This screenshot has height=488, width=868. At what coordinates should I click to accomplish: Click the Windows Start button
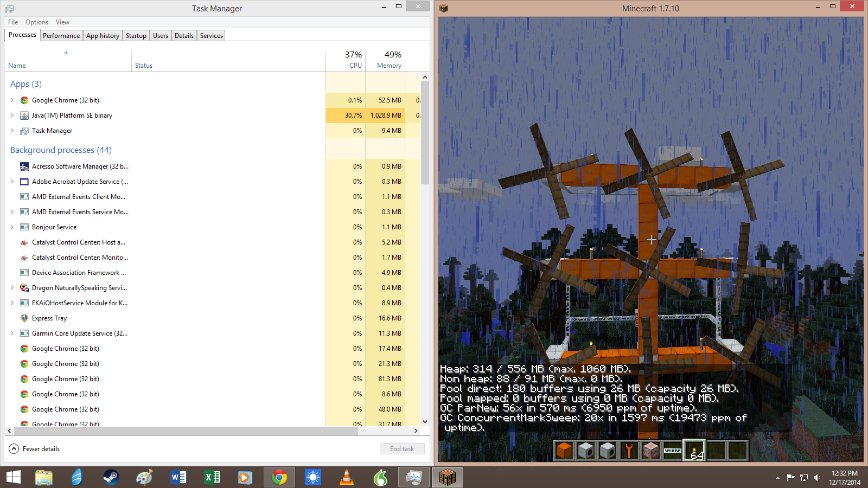pos(14,477)
